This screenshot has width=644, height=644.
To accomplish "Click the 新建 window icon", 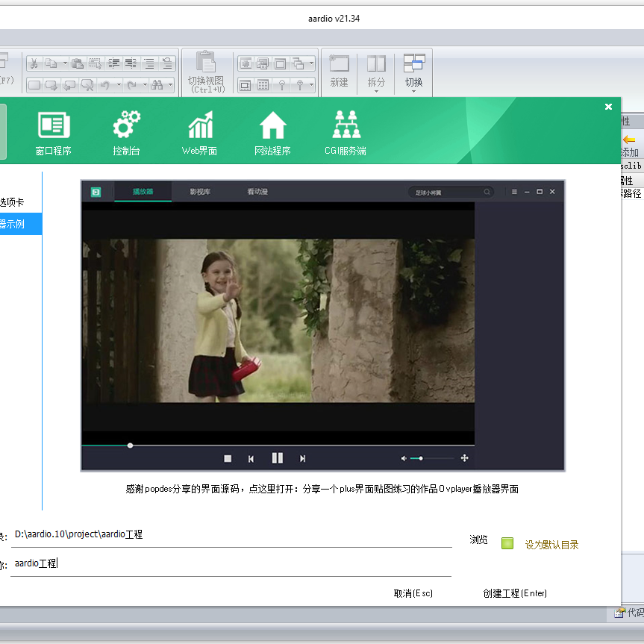I will pyautogui.click(x=340, y=65).
